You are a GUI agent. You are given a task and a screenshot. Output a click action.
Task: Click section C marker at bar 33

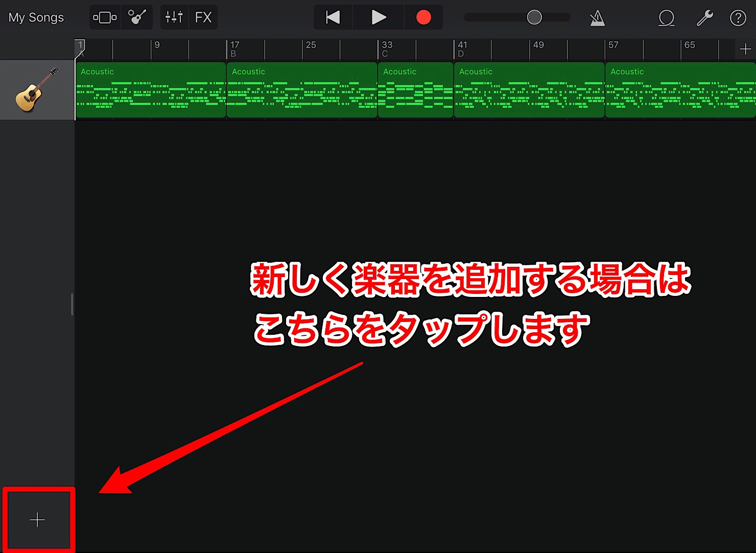coord(385,54)
